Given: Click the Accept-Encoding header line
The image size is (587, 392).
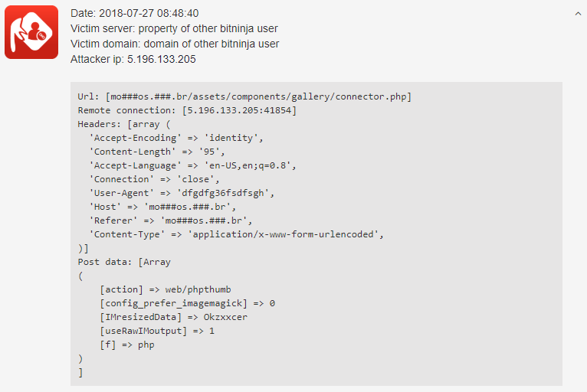Looking at the screenshot, I should click(x=176, y=139).
